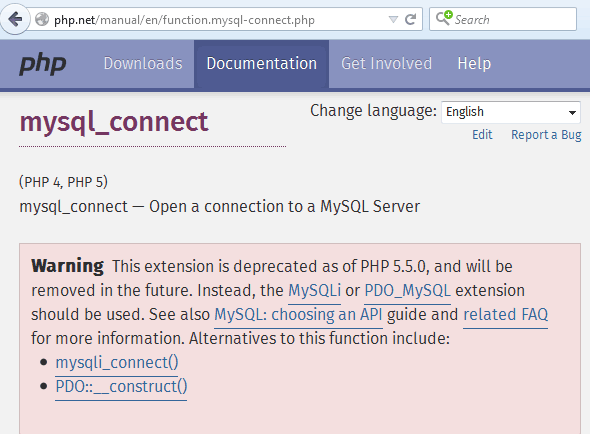Open the mysqli_connect() alternative link
This screenshot has height=434, width=590.
click(117, 362)
